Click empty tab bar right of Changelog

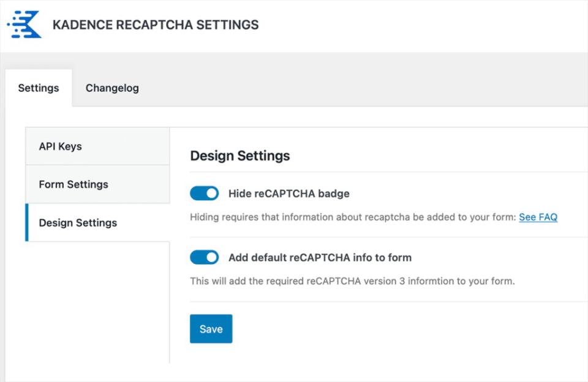coord(367,88)
